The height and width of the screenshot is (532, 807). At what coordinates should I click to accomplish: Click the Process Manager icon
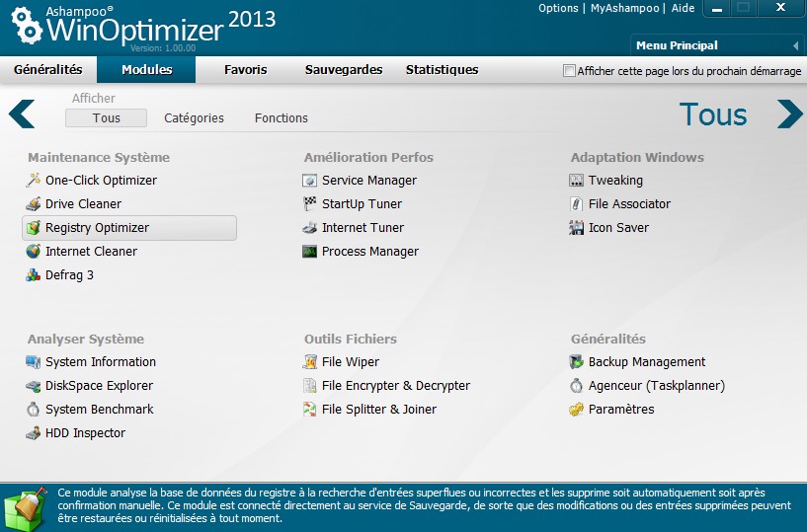point(309,251)
